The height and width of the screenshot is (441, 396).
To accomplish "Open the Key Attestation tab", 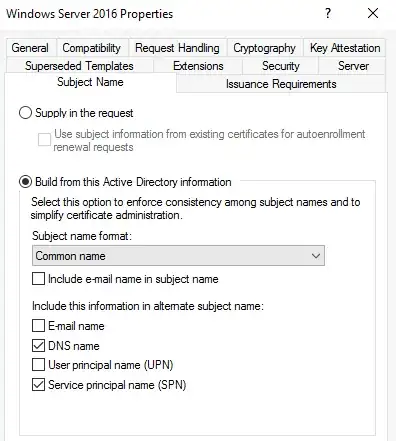I will click(345, 48).
